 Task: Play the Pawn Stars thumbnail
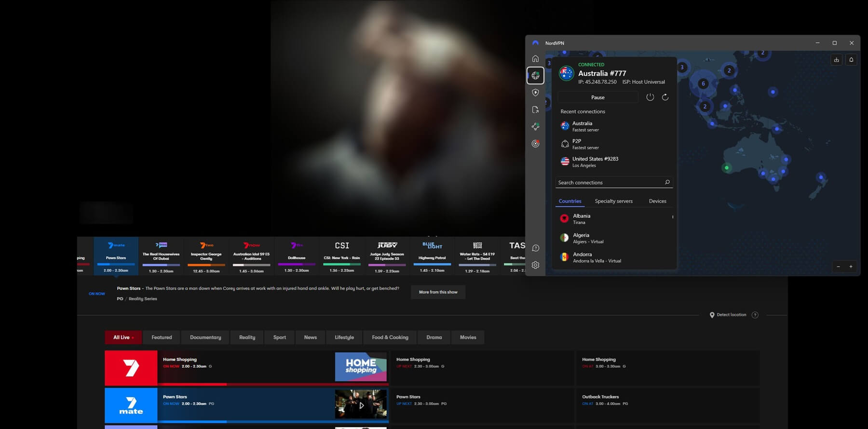coord(361,405)
